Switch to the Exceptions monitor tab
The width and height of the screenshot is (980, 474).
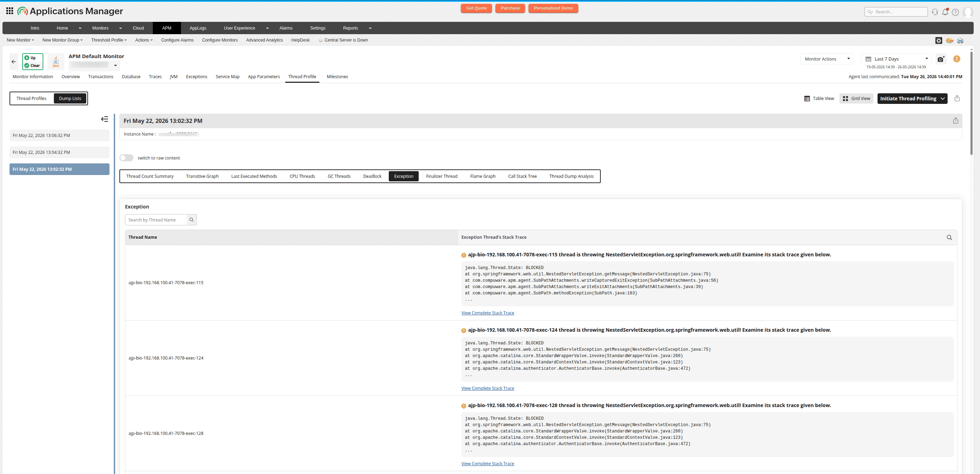click(x=196, y=76)
